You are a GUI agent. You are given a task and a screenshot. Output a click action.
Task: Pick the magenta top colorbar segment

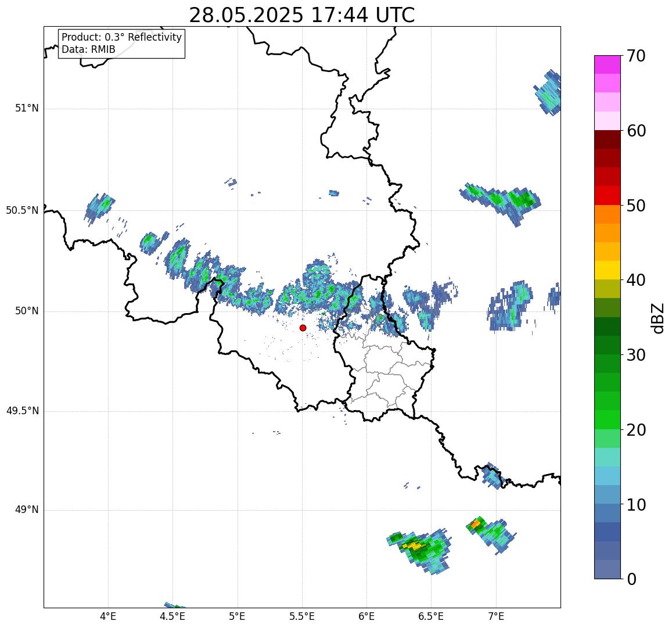tap(608, 64)
